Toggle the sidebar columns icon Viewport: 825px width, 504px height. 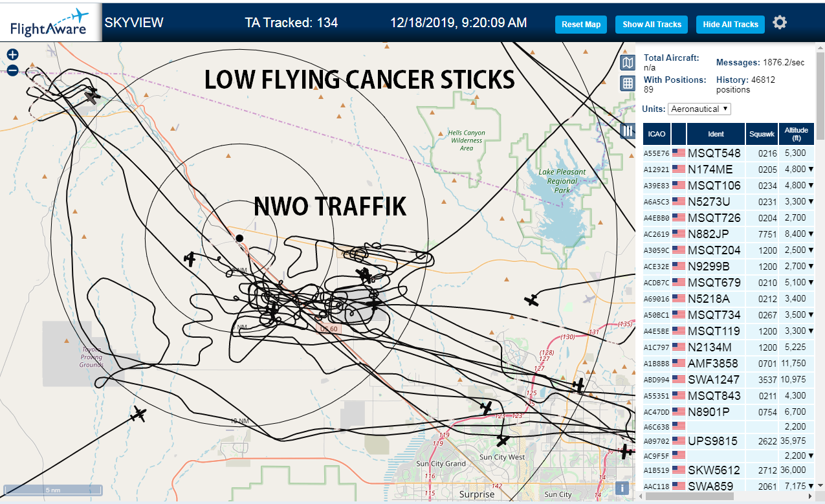click(x=627, y=131)
